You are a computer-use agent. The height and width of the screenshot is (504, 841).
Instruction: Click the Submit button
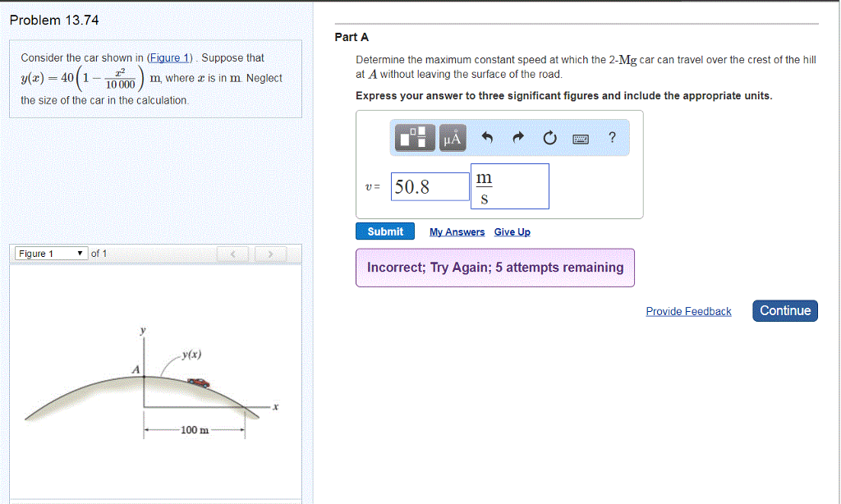point(385,231)
